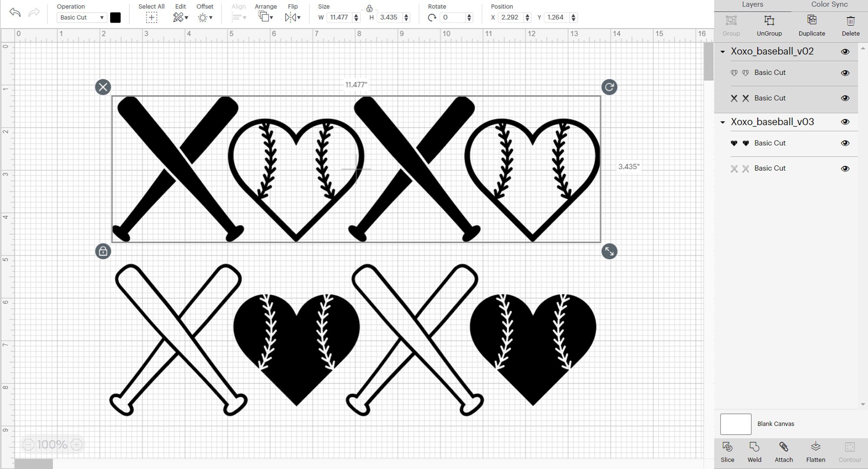Use the Slice tool at bottom panel

[727, 450]
